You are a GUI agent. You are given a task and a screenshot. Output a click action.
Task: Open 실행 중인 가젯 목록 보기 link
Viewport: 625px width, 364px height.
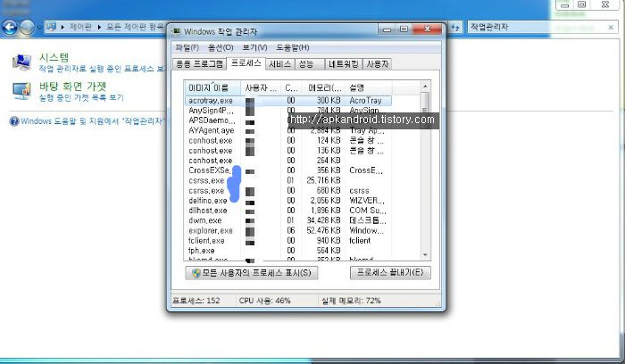coord(81,97)
